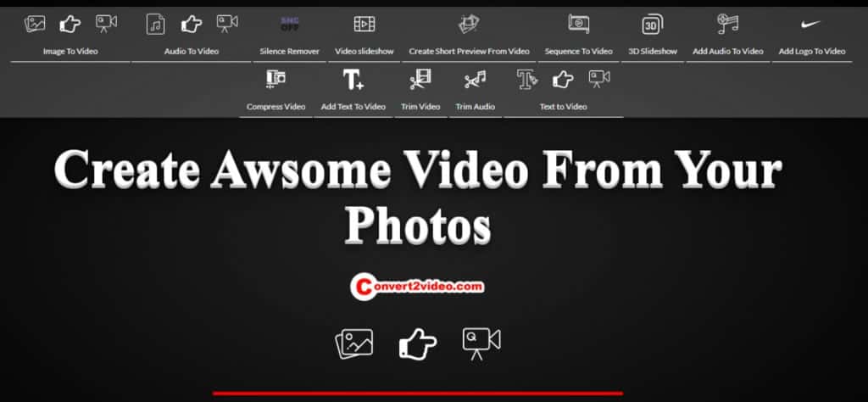This screenshot has width=868, height=402.
Task: Open the Add Audio To Video link
Action: pyautogui.click(x=728, y=52)
